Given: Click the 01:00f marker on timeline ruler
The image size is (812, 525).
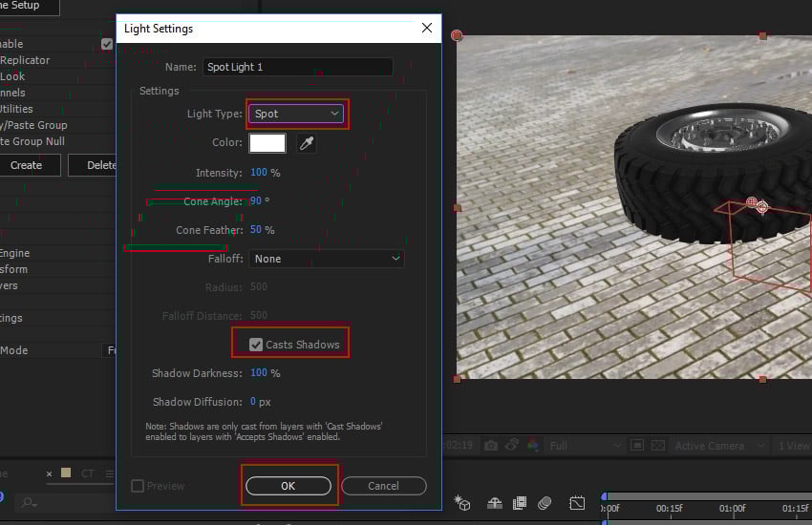Looking at the screenshot, I should [733, 509].
